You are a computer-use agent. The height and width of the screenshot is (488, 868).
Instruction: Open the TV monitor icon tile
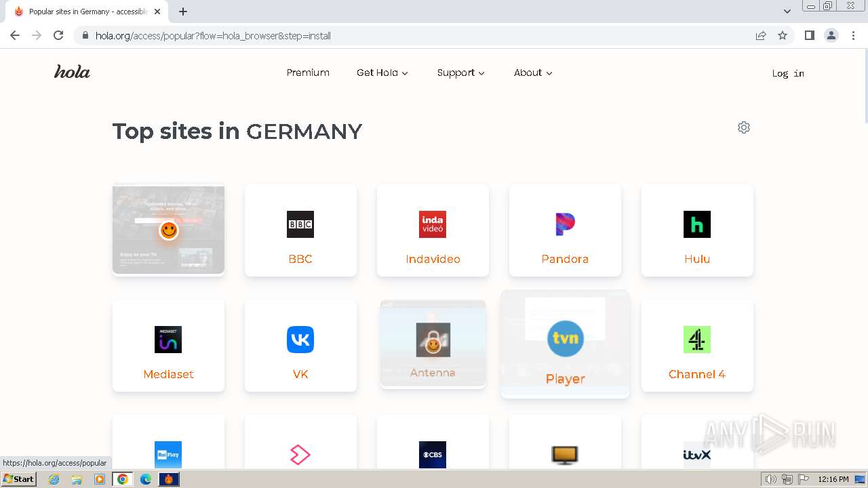click(x=565, y=442)
